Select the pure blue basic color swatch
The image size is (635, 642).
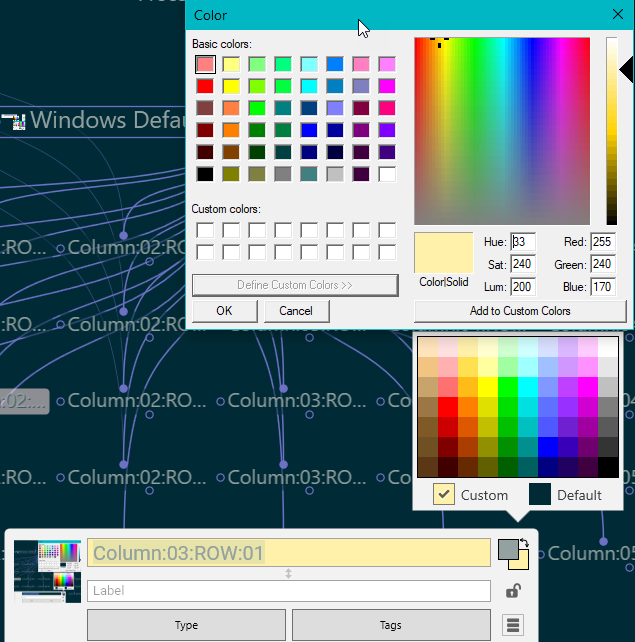click(x=309, y=130)
